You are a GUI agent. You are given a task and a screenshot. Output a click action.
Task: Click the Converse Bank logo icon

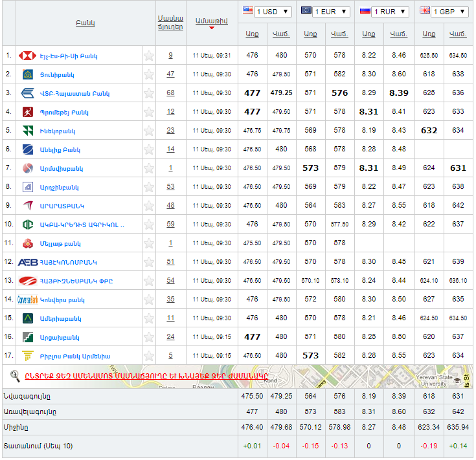pyautogui.click(x=27, y=300)
